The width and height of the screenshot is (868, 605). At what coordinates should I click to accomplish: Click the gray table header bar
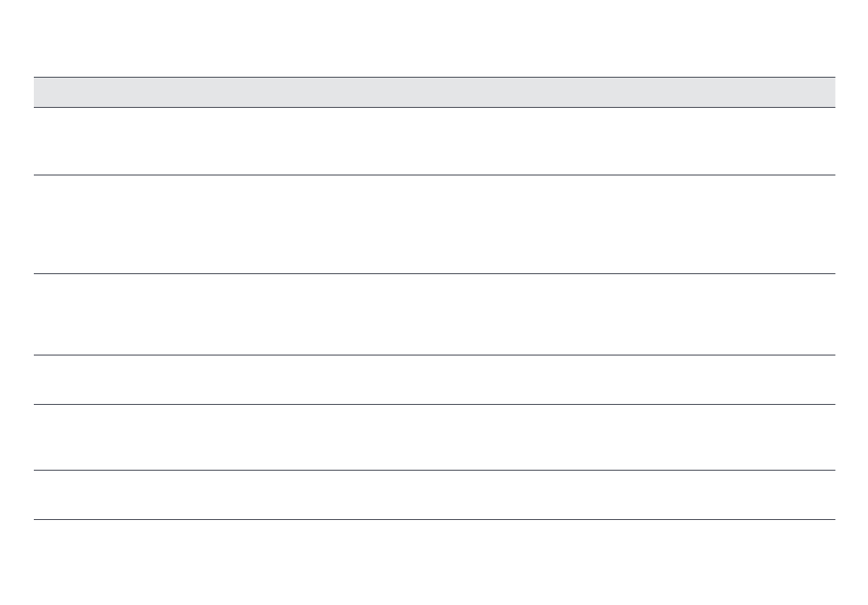tap(434, 92)
